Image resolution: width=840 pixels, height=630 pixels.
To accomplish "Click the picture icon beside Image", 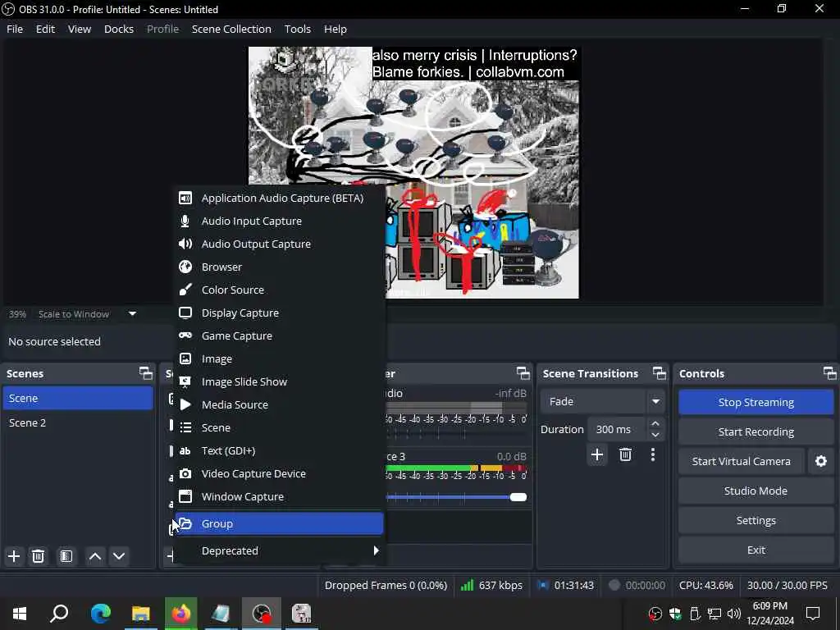I will (185, 359).
